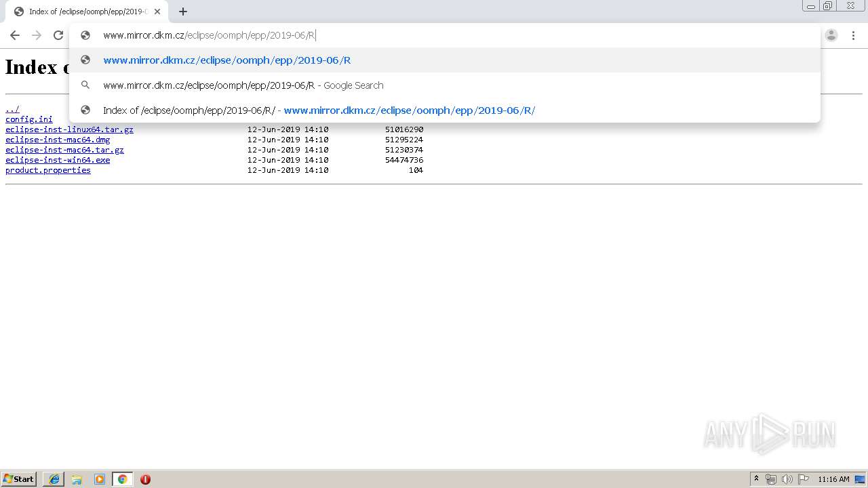Open the Chrome profile avatar icon

tap(831, 35)
